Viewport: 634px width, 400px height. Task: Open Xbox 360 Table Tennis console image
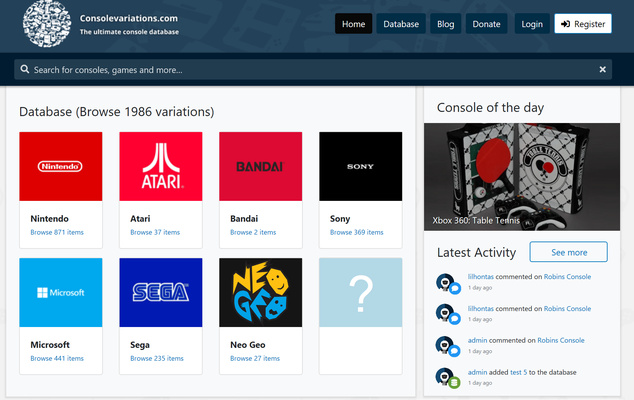coord(522,177)
